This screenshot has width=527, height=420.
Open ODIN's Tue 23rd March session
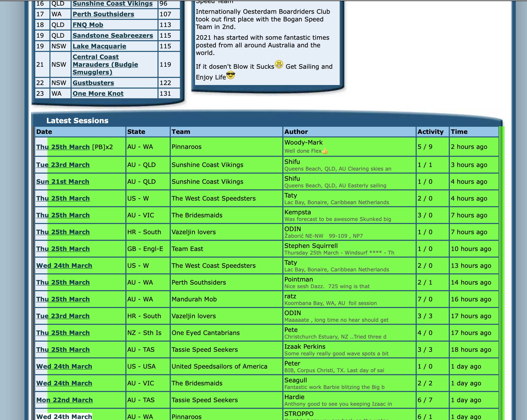(63, 316)
